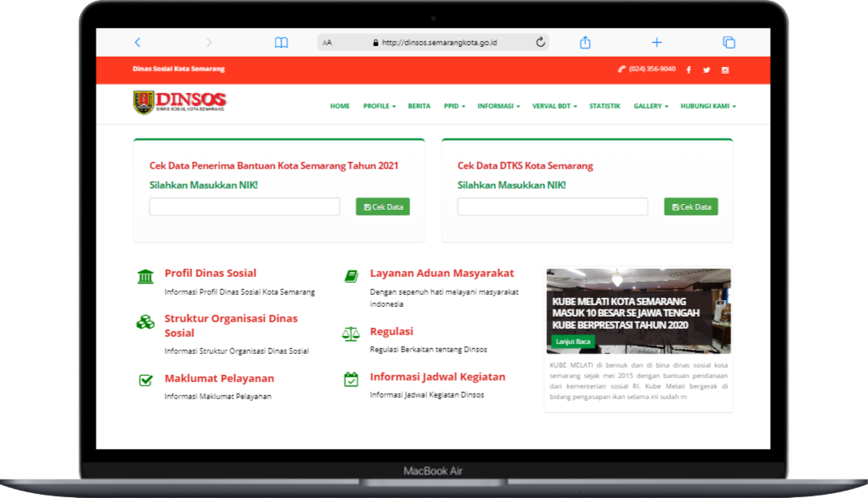Open the STATISTIK menu item
This screenshot has width=868, height=498.
(x=605, y=106)
